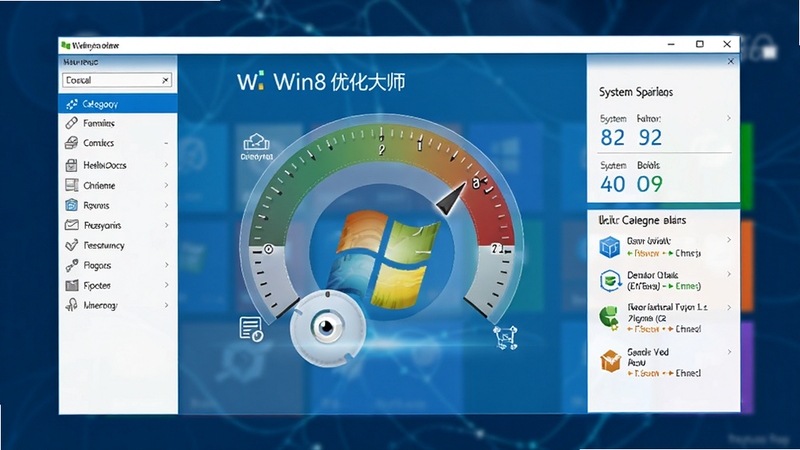The width and height of the screenshot is (800, 450).
Task: Open the chevron on the green globe item
Action: pos(729,308)
